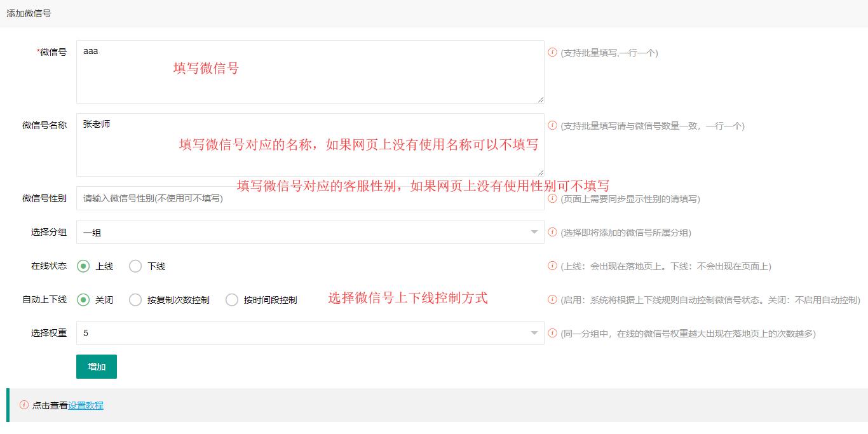Select the 下线 radio button
Screen dimensions: 868x434
(x=135, y=266)
